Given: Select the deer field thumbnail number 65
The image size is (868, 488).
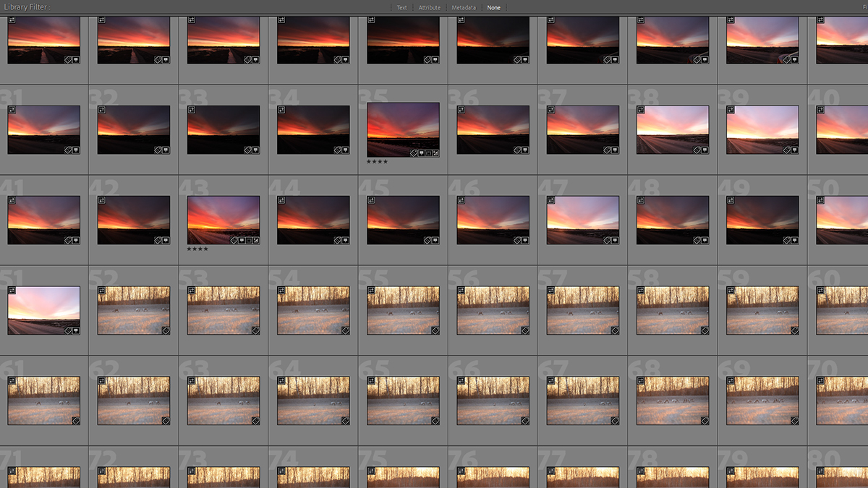Looking at the screenshot, I should click(404, 400).
